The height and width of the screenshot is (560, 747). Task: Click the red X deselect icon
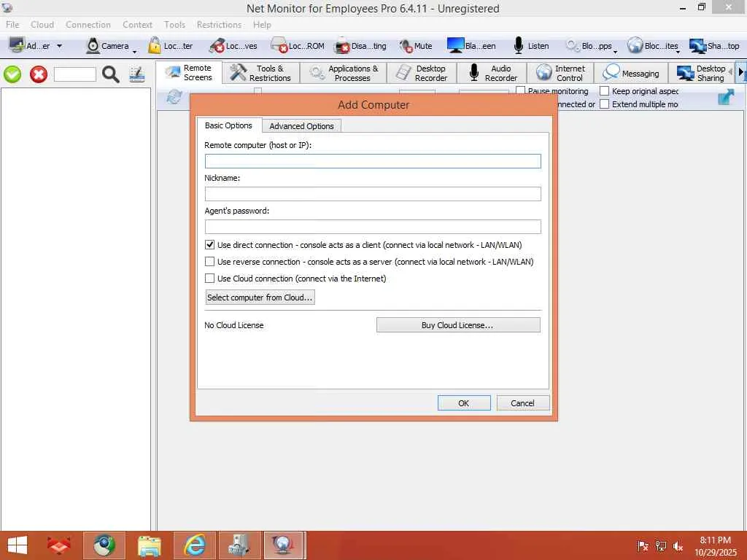pyautogui.click(x=39, y=74)
